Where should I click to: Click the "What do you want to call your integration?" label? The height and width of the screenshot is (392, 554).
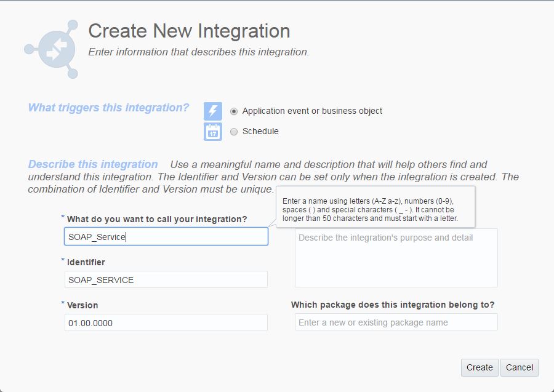(157, 219)
